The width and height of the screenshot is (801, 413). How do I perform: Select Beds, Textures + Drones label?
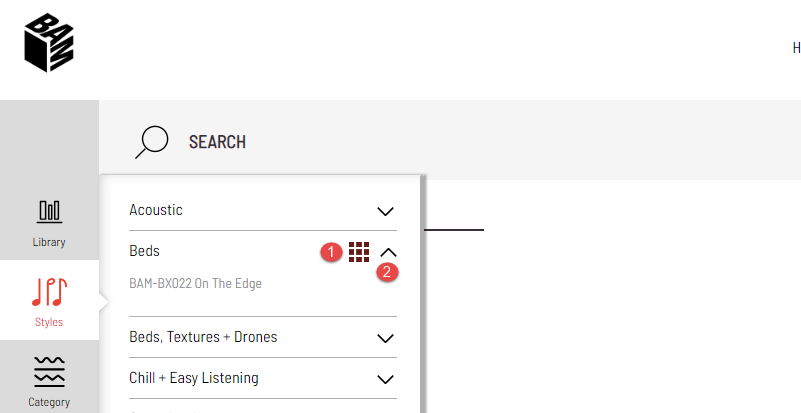click(x=203, y=337)
